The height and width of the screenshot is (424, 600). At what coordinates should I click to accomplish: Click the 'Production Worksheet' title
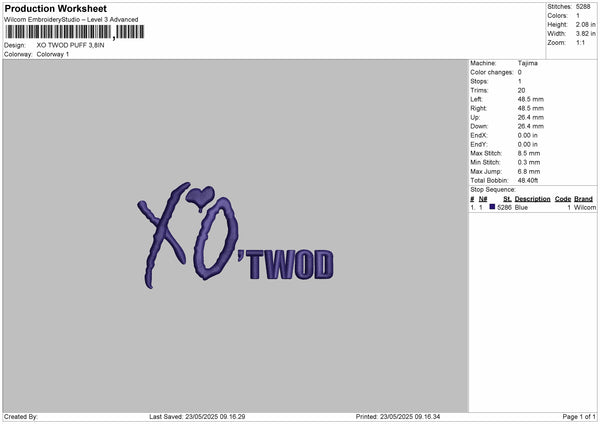(55, 8)
